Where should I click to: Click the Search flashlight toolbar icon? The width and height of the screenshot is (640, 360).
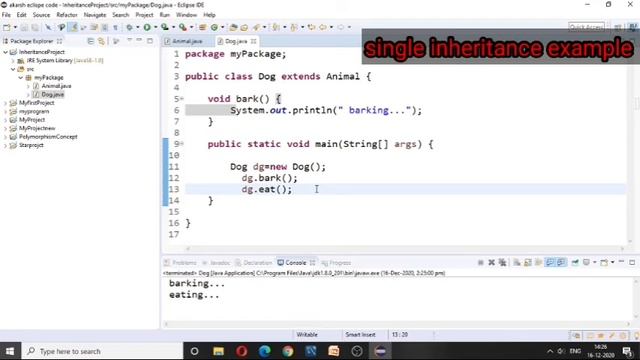[x=256, y=27]
